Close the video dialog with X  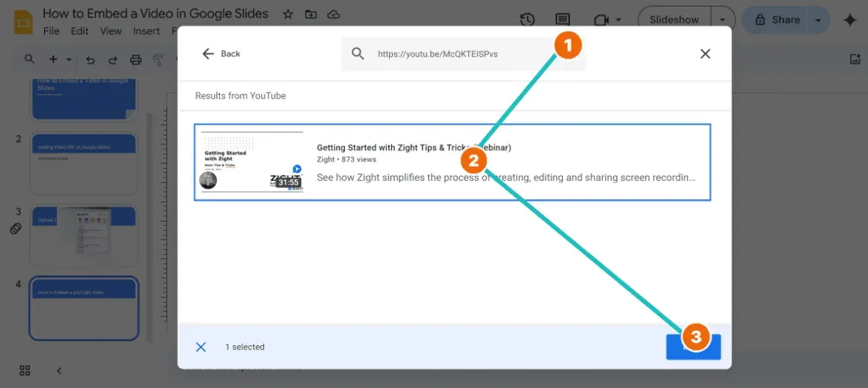tap(705, 54)
